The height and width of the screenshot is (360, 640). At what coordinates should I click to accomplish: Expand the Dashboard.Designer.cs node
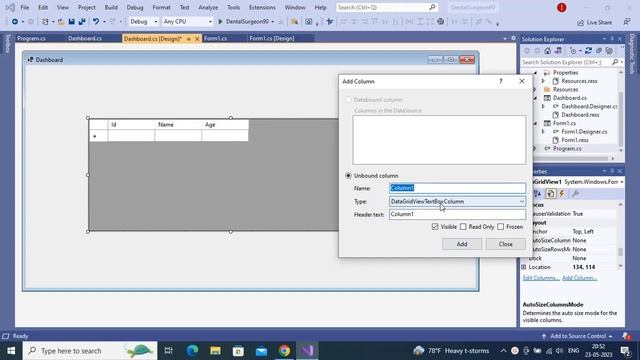(x=543, y=106)
